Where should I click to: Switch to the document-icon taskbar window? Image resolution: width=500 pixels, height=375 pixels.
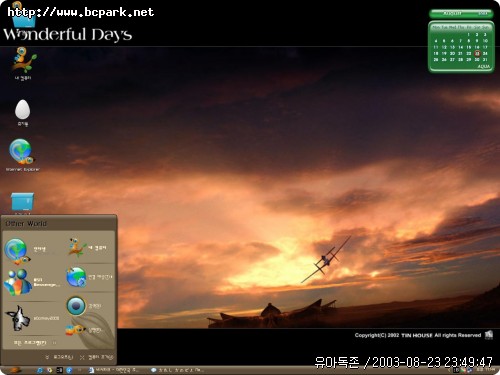(x=114, y=370)
